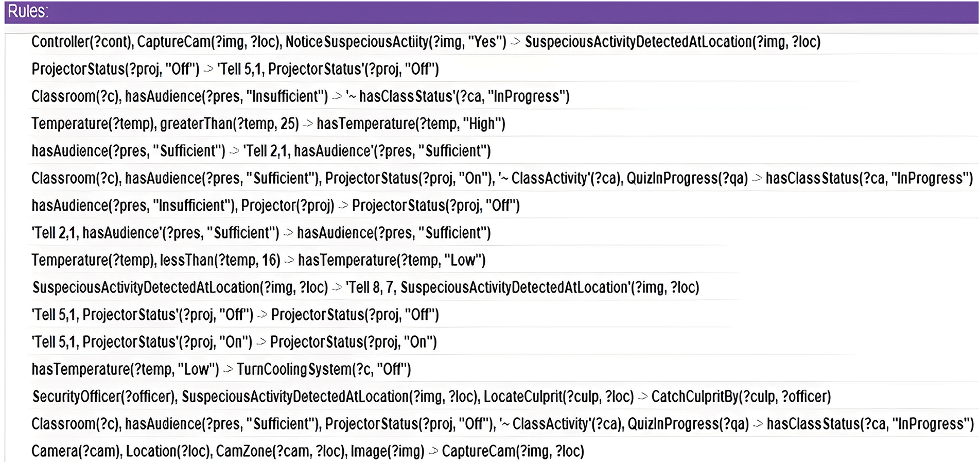Viewport: 980px width, 463px height.
Task: Select rule starting 'Tell 5,1, ProjectorStatus' Off
Action: (235, 315)
